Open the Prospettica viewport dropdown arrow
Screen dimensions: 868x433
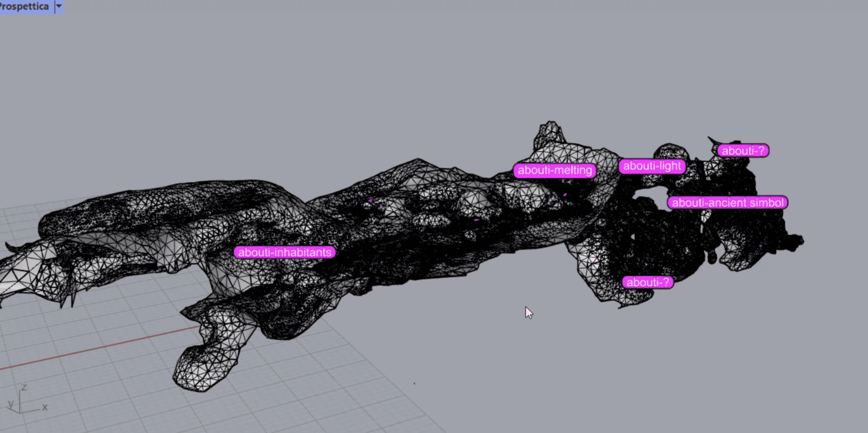(x=59, y=7)
